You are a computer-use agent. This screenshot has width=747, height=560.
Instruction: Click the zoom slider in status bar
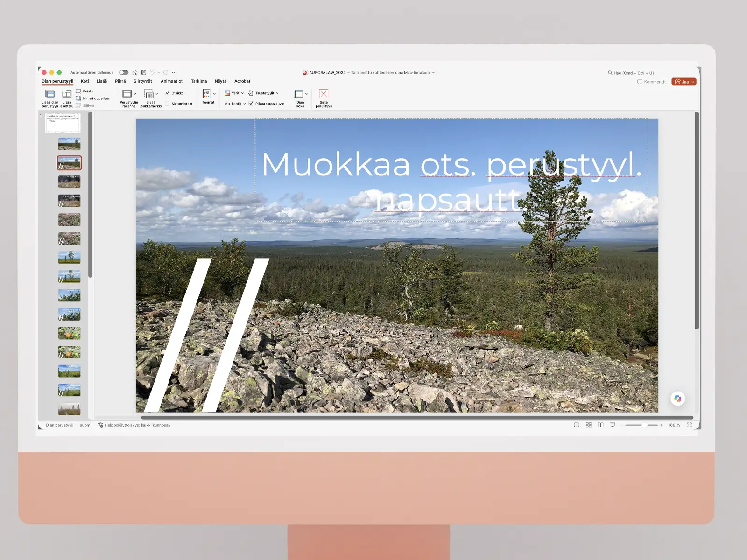641,425
